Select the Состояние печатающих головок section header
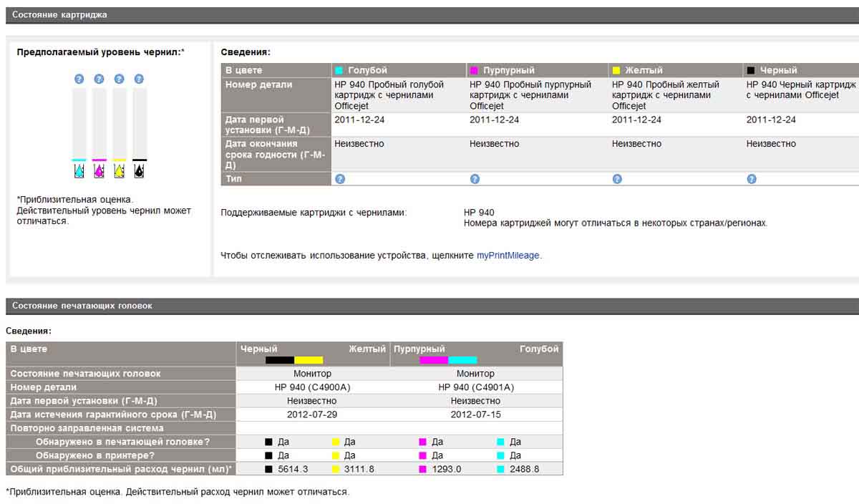 pos(432,306)
